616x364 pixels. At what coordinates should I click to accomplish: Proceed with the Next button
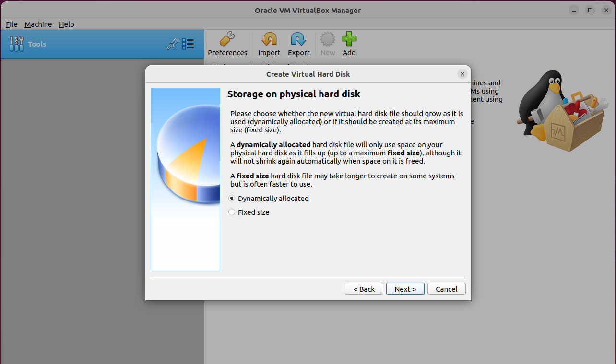click(405, 289)
